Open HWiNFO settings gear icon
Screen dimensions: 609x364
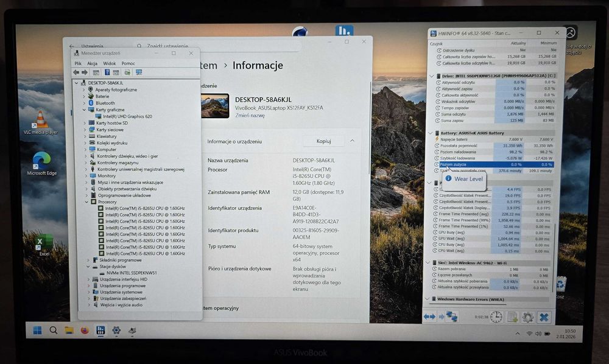[527, 317]
